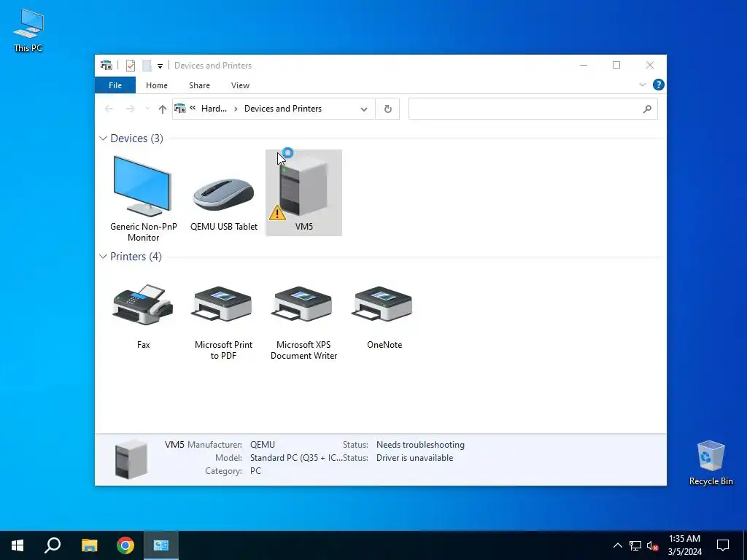
Task: Open recent locations dropdown arrow
Action: pos(147,109)
